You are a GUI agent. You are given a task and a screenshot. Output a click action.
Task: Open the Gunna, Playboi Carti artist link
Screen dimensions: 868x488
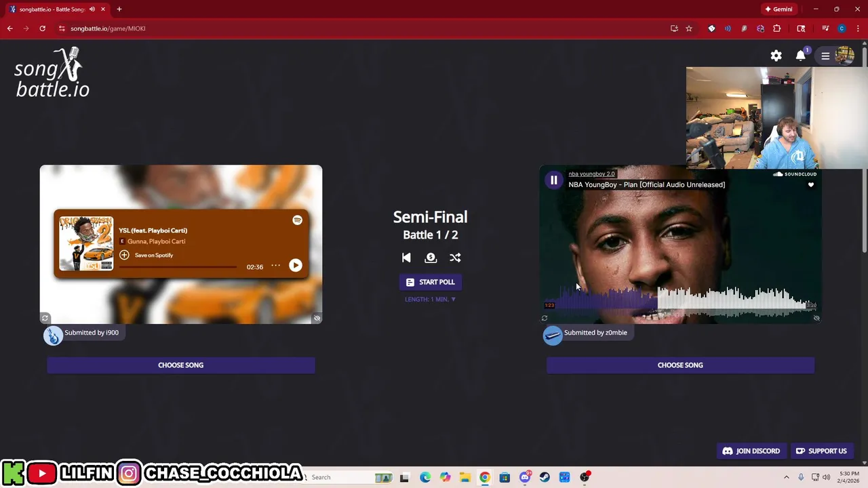coord(156,241)
